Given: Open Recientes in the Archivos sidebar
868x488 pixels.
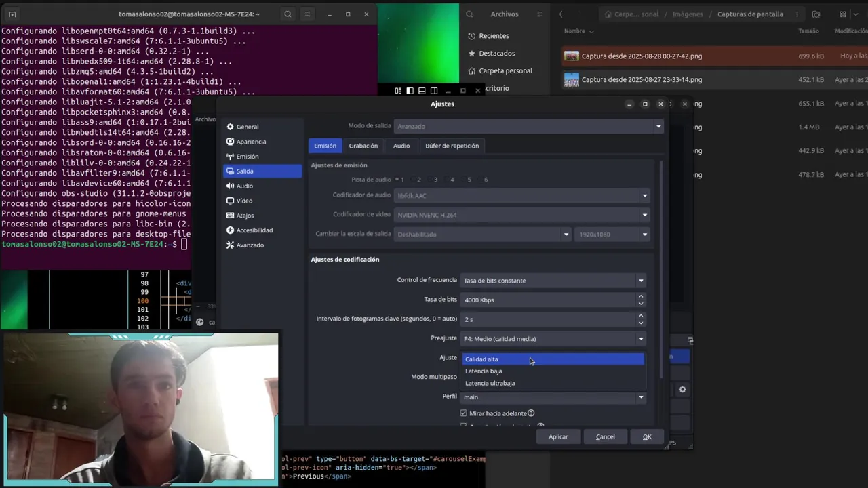Looking at the screenshot, I should tap(494, 36).
